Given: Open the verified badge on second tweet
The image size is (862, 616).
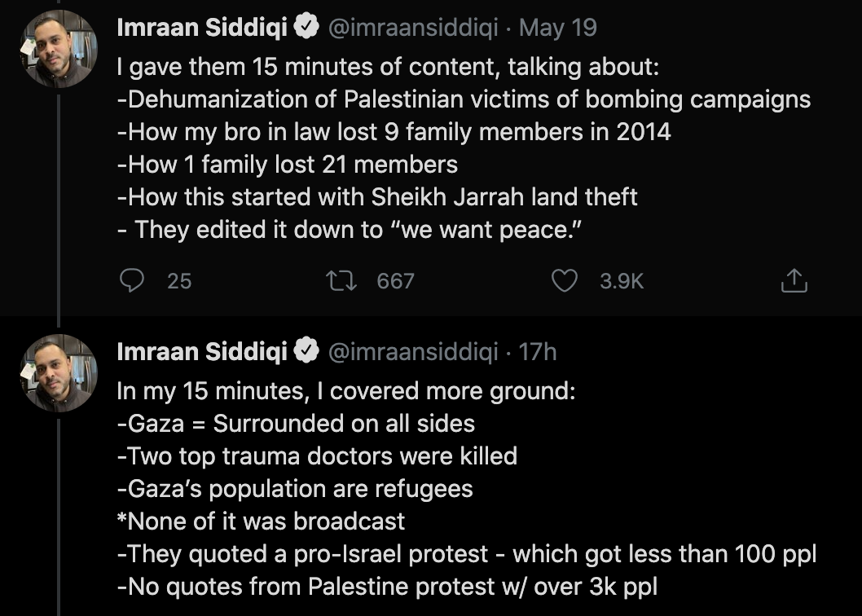Looking at the screenshot, I should click(306, 351).
